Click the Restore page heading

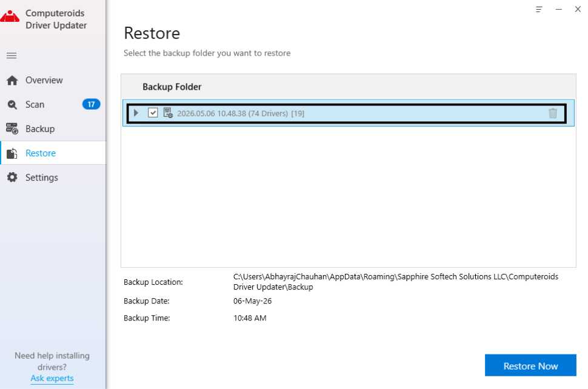(x=152, y=33)
